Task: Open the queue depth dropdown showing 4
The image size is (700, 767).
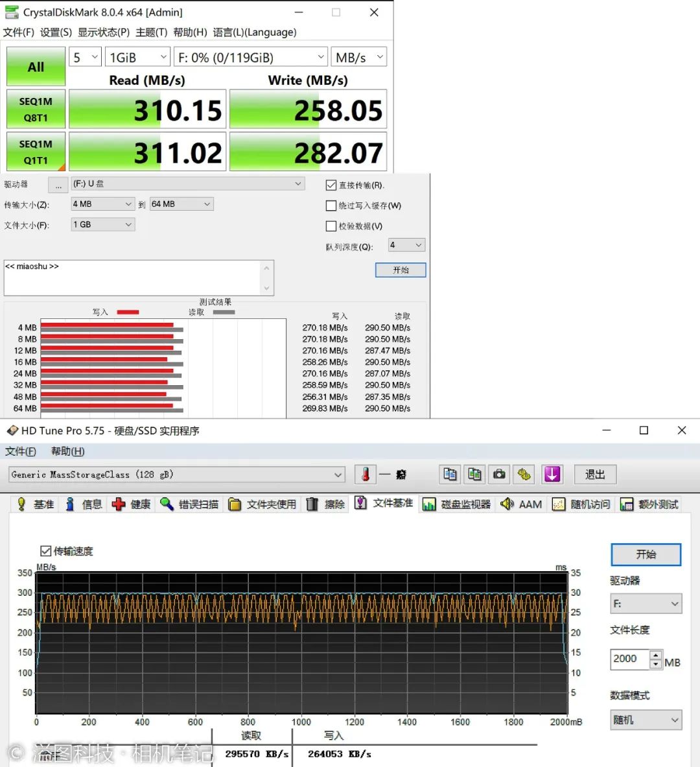Action: (x=406, y=245)
